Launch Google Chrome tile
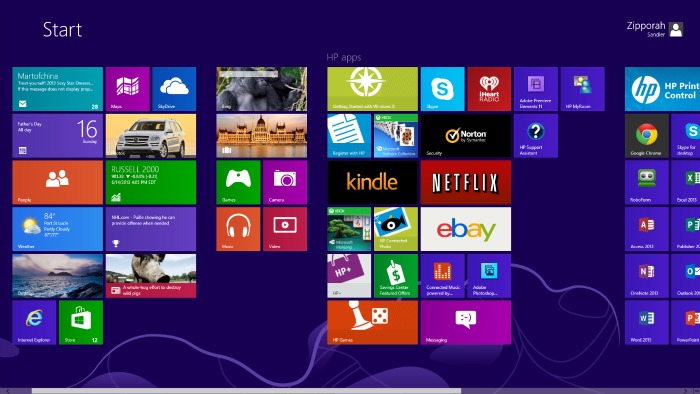 [x=647, y=136]
